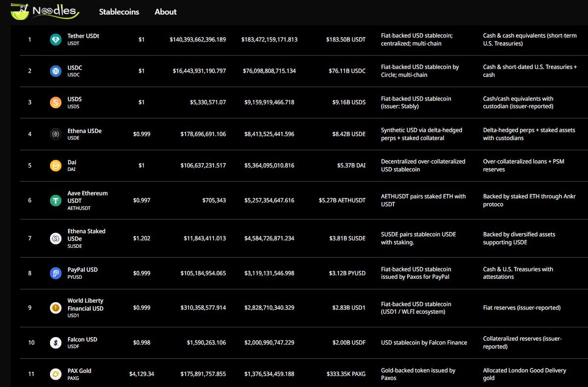Open World Liberty Financial USD name link
This screenshot has height=387, width=588.
(86, 304)
